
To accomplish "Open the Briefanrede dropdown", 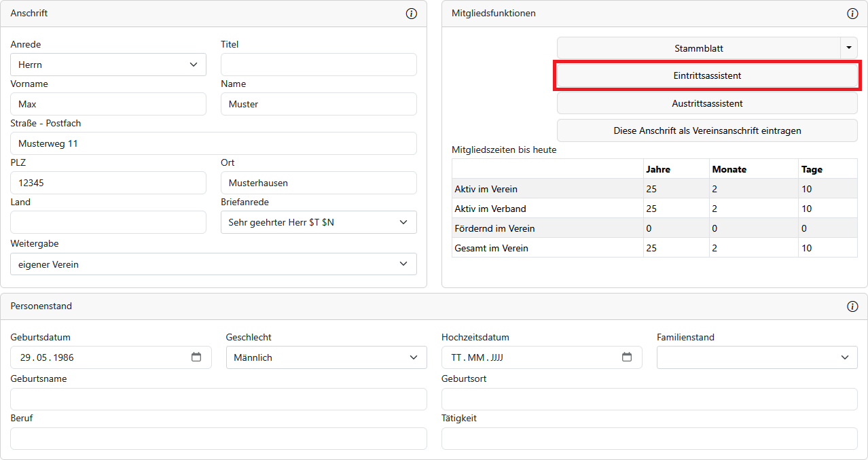I will pos(319,222).
